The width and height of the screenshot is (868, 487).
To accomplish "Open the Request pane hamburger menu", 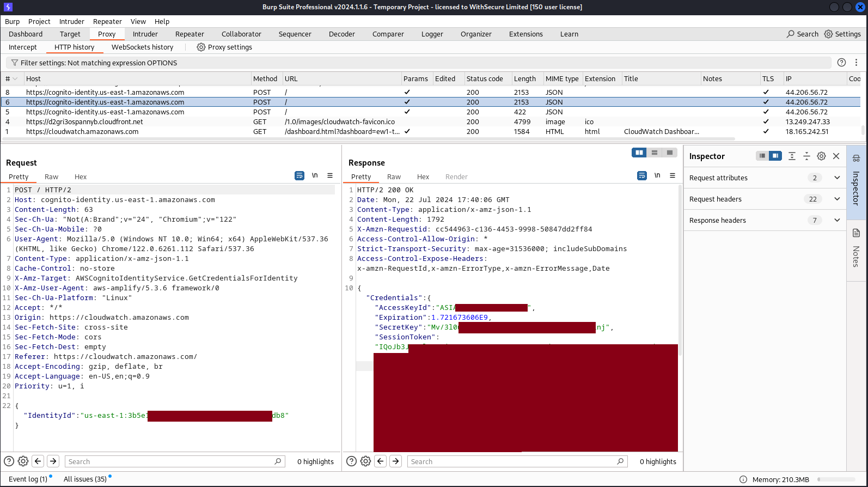I will [330, 175].
